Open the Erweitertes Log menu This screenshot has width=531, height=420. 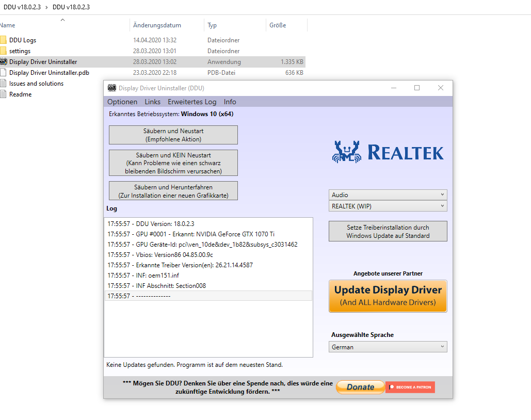(192, 102)
